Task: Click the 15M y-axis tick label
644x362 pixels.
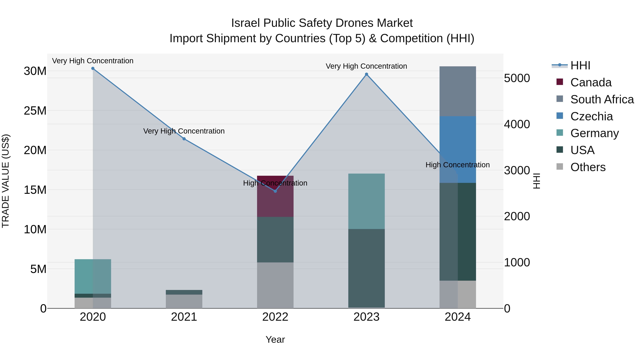Action: (35, 190)
